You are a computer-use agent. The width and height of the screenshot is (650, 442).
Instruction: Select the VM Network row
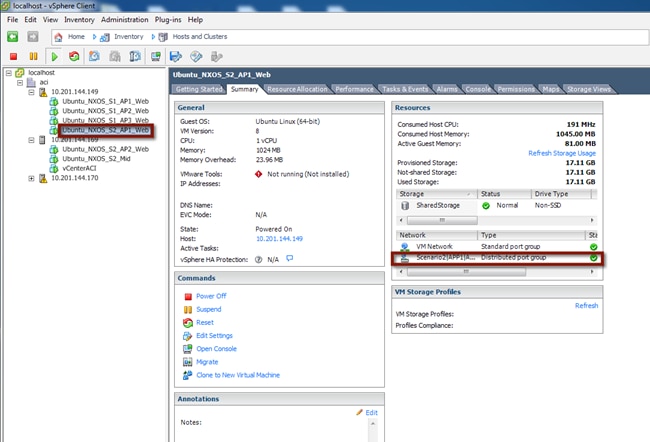[497, 247]
